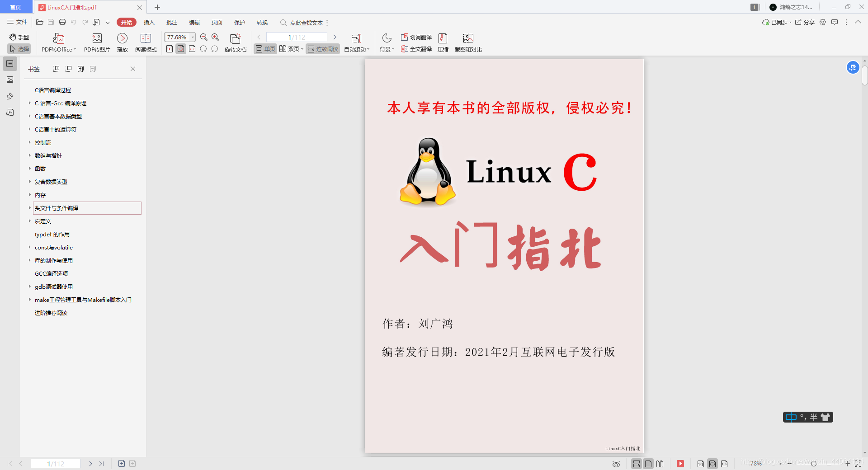Toggle single page layout in status bar

click(648, 464)
